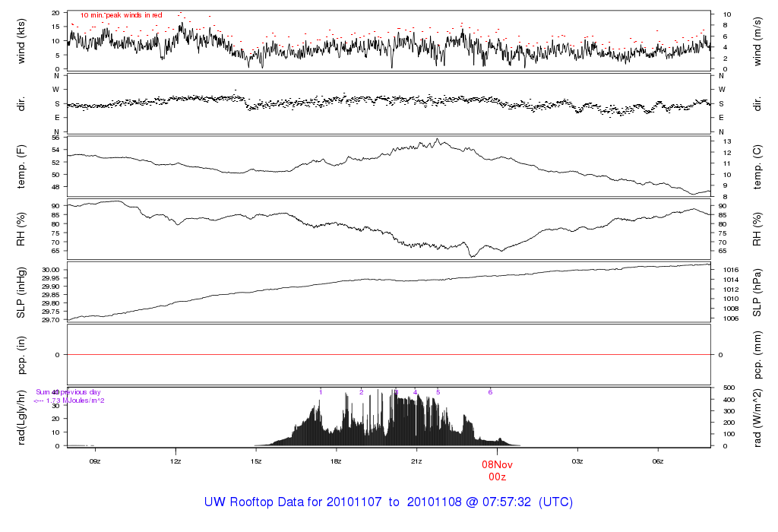Click the 'SLP (inHg)' axis label
The height and width of the screenshot is (532, 778).
pyautogui.click(x=21, y=293)
